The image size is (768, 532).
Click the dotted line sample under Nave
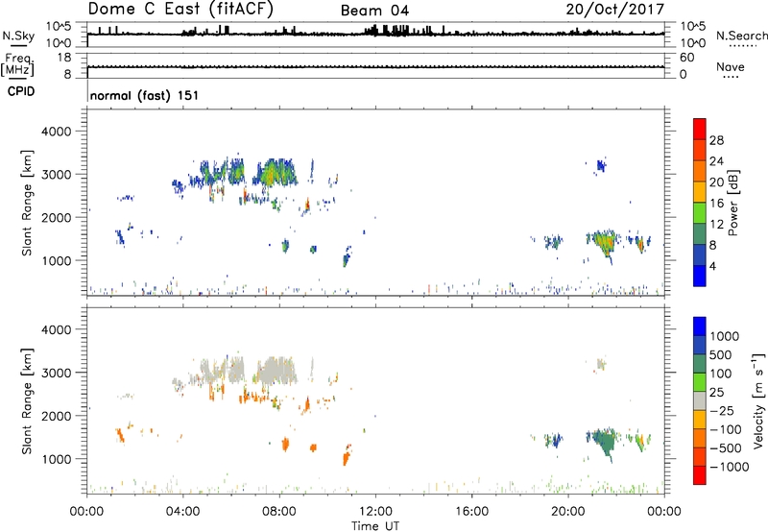tap(731, 77)
